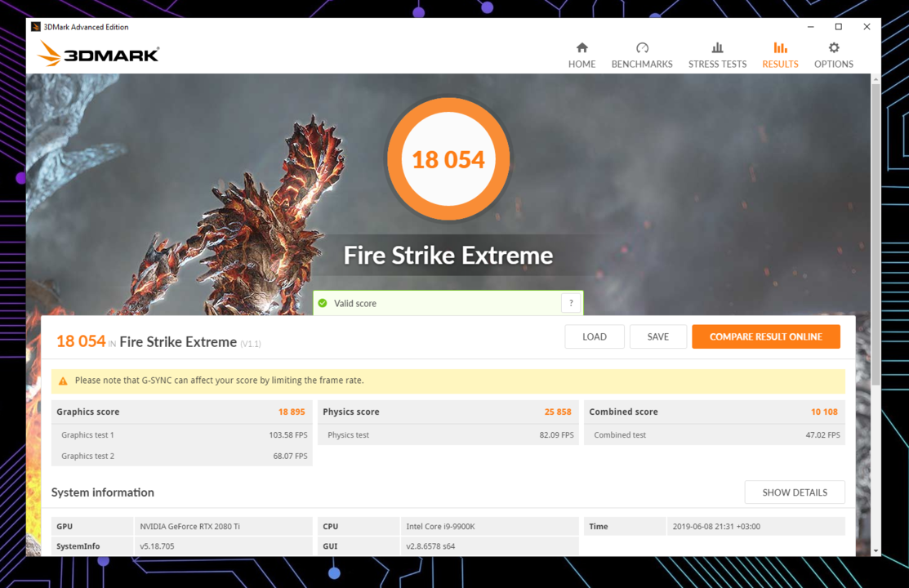Click the orange 18 054 result heading score
Screen dimensions: 909x588
click(x=81, y=341)
